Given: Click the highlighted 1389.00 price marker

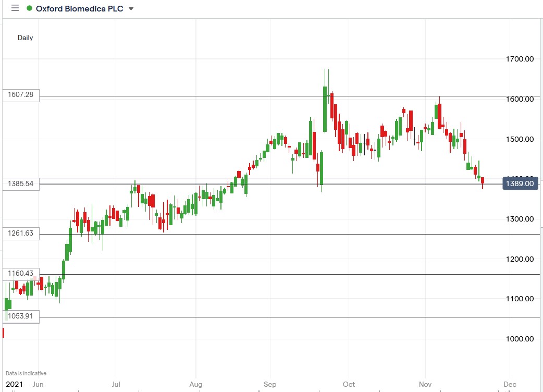Looking at the screenshot, I should click(x=520, y=183).
